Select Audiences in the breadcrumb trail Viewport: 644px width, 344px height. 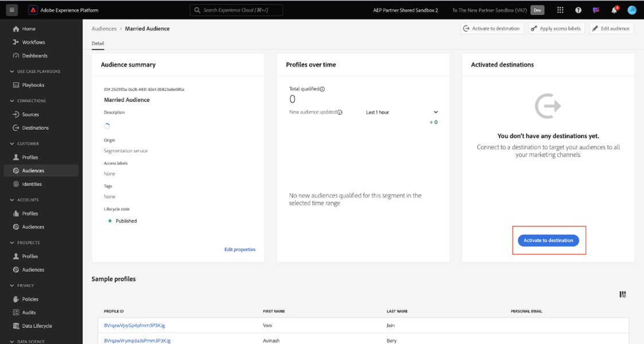point(103,28)
